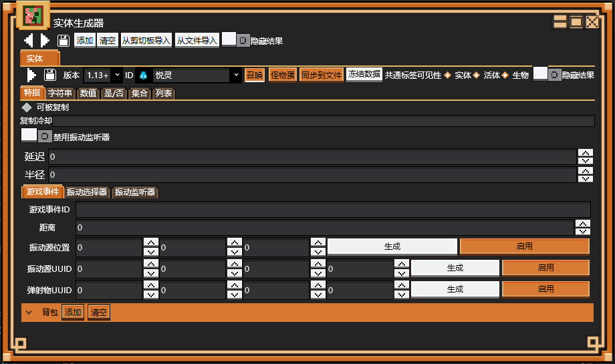This screenshot has height=364, width=615.
Task: Switch to the 列表 tab
Action: 164,94
